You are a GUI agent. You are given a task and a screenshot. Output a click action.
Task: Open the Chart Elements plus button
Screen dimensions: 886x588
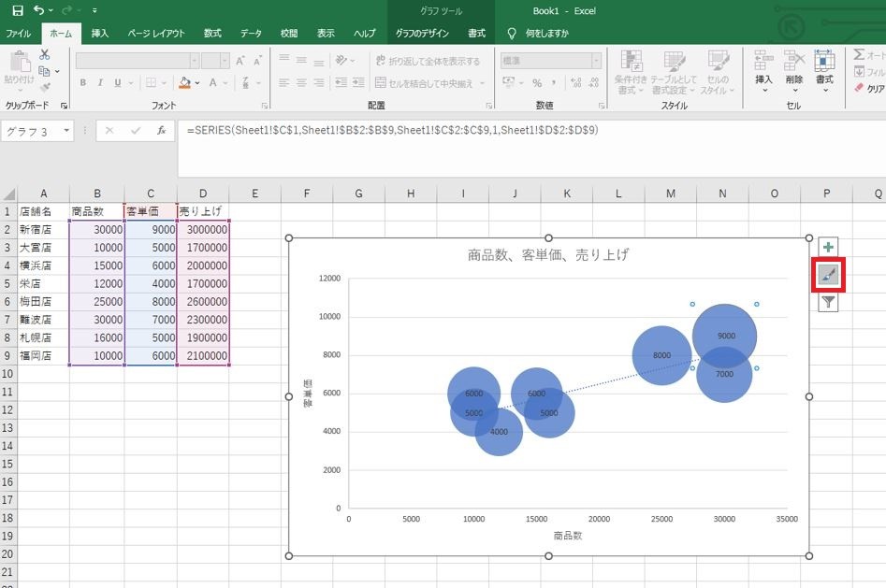pos(828,247)
